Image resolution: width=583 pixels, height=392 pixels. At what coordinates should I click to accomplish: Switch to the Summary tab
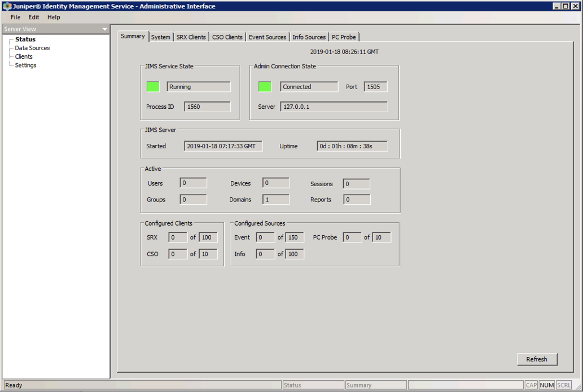tap(133, 36)
